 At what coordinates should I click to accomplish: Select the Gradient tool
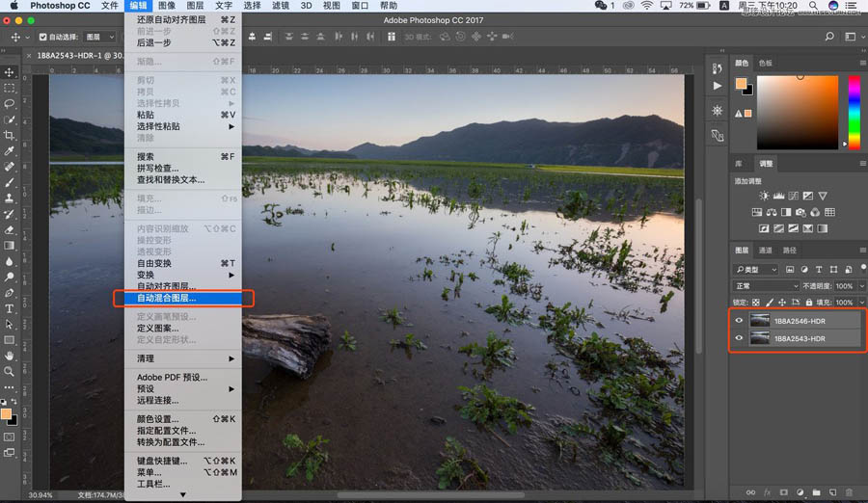pos(10,245)
